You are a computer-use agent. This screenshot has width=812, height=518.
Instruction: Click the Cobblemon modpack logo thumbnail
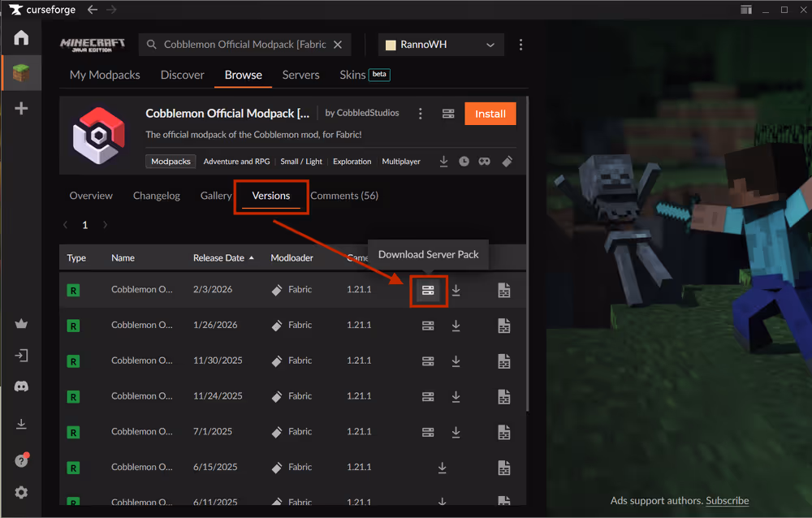pos(98,136)
